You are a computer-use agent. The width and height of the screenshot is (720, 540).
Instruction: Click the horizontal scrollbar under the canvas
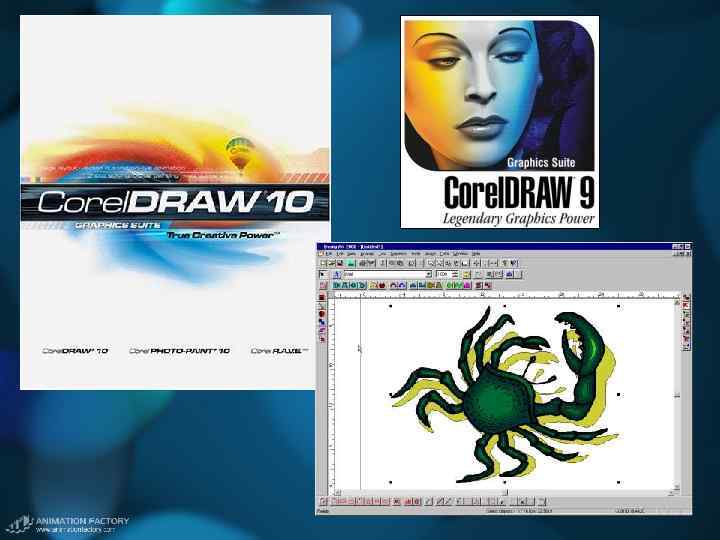pos(503,492)
